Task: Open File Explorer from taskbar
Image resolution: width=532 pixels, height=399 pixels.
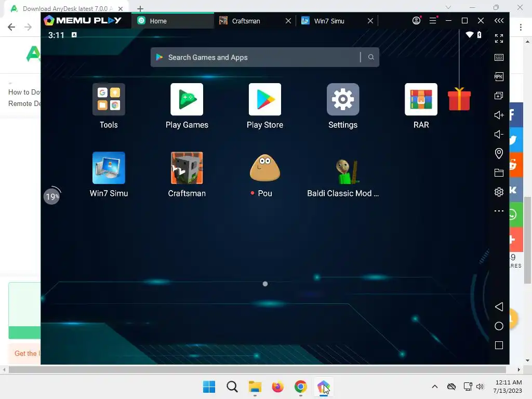Action: [x=255, y=387]
